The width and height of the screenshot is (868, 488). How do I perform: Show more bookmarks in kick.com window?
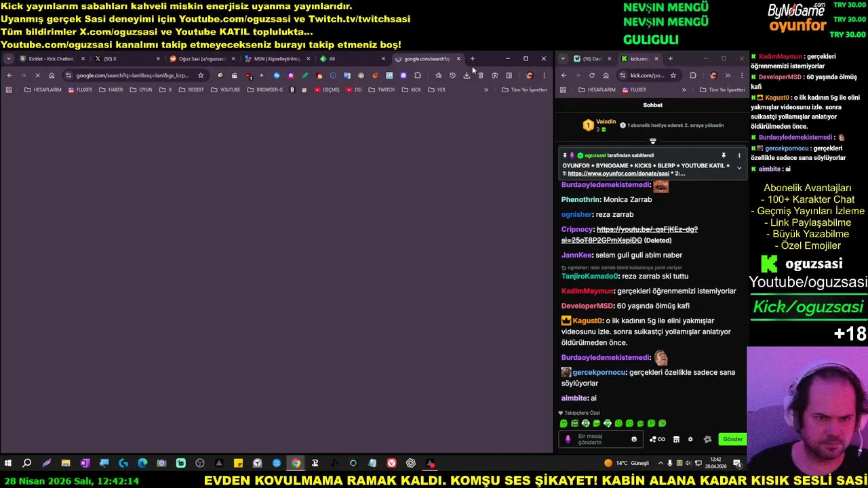pyautogui.click(x=684, y=89)
